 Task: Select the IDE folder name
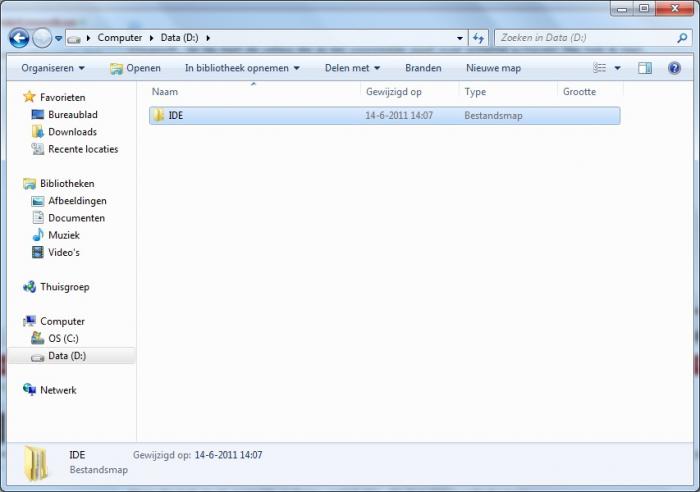click(x=175, y=115)
